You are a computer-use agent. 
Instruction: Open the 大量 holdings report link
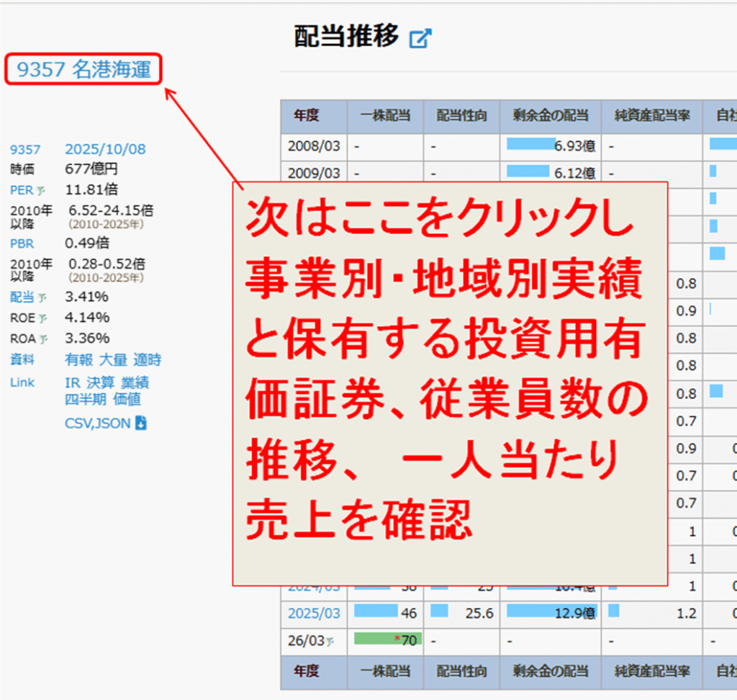(113, 360)
